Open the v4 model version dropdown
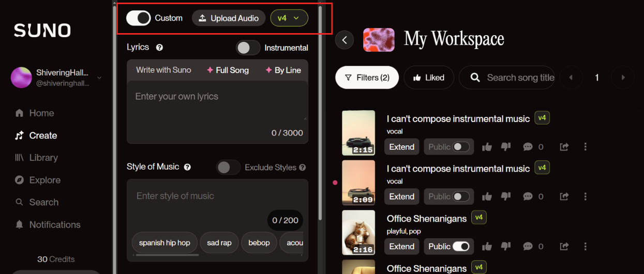 289,18
